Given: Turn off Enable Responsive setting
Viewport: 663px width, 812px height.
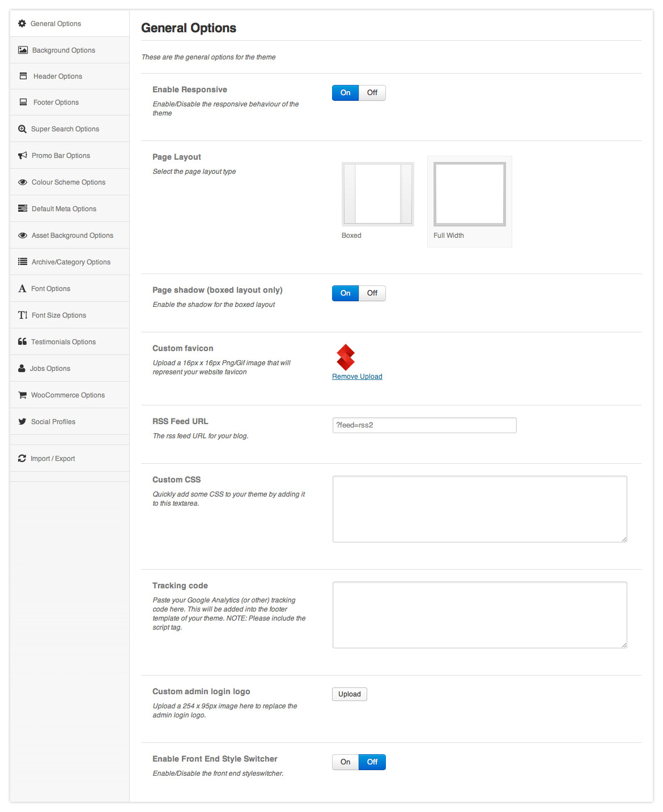Looking at the screenshot, I should click(x=372, y=93).
